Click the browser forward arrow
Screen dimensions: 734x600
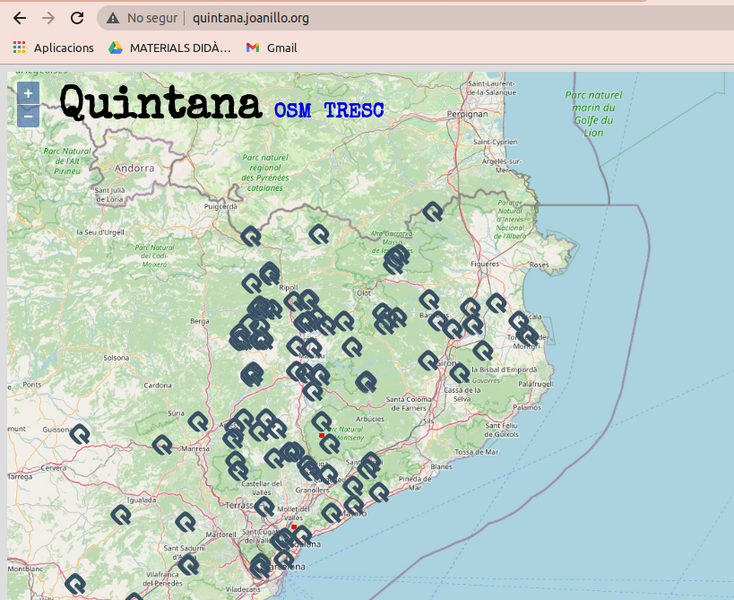click(48, 18)
